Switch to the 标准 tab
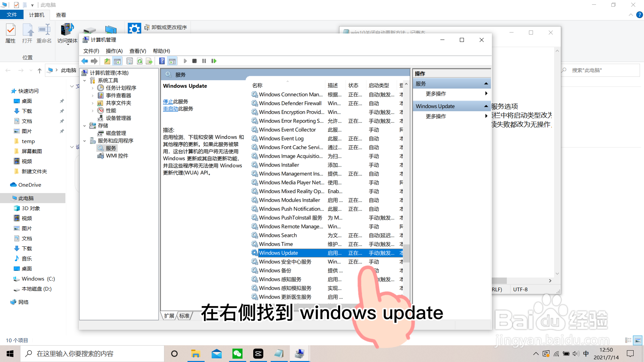The width and height of the screenshot is (644, 362). point(184,315)
